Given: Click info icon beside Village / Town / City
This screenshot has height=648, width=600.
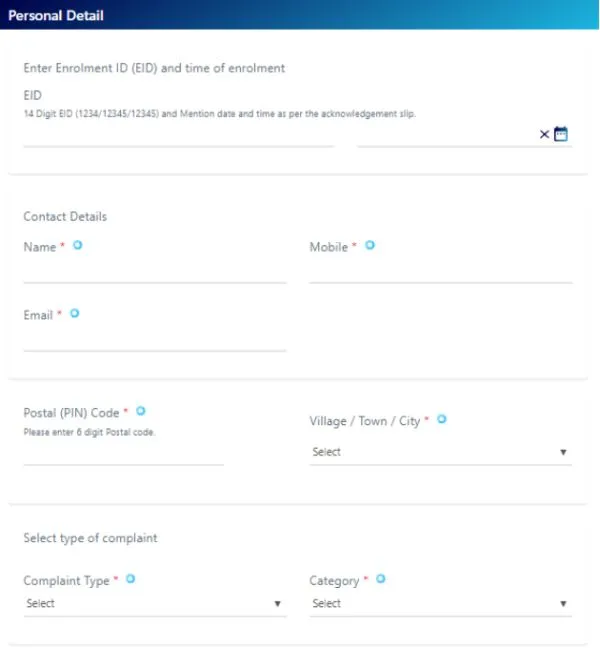Looking at the screenshot, I should pyautogui.click(x=441, y=420).
